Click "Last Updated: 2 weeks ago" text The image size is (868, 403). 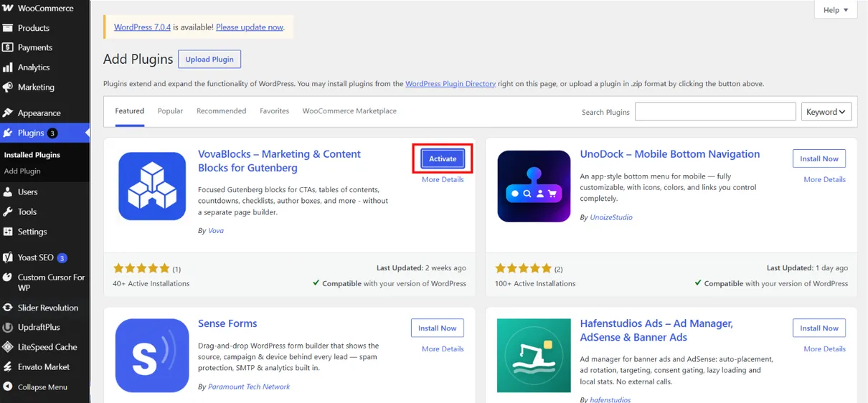(421, 268)
